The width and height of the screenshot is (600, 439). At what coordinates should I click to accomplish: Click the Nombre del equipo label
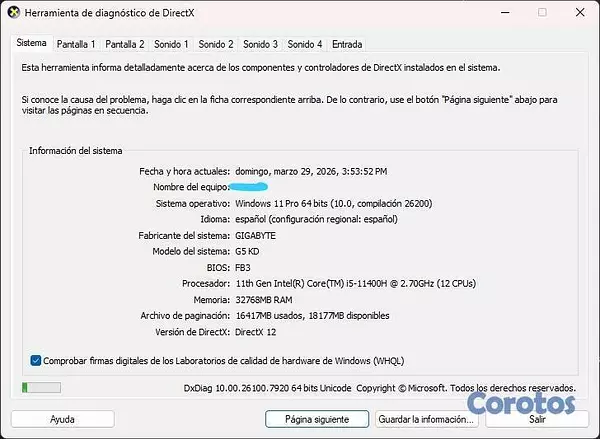click(191, 187)
